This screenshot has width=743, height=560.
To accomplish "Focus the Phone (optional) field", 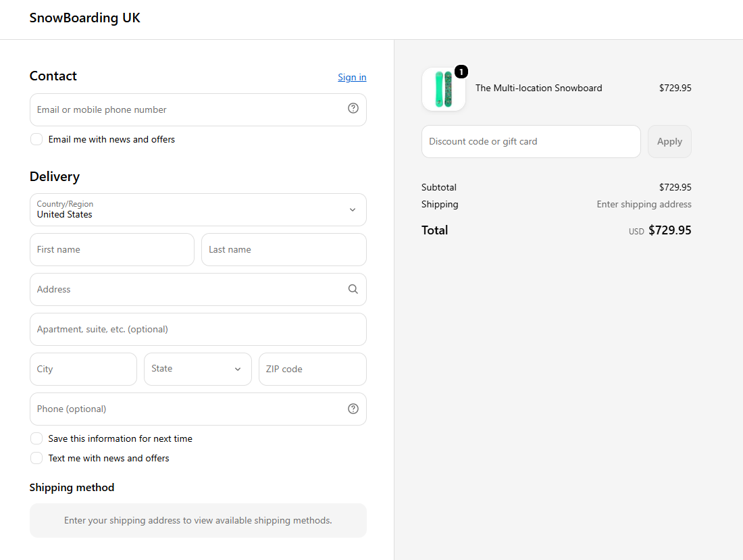I will click(198, 409).
